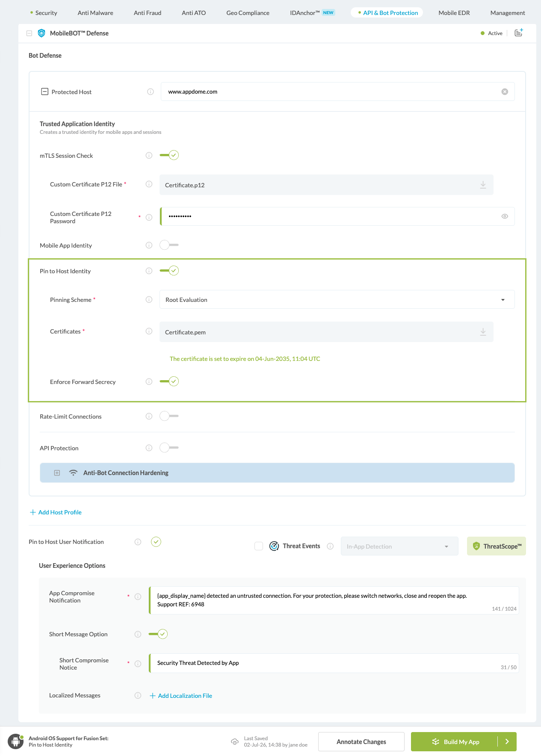Click Add Localization File link
The image size is (541, 756).
(181, 696)
